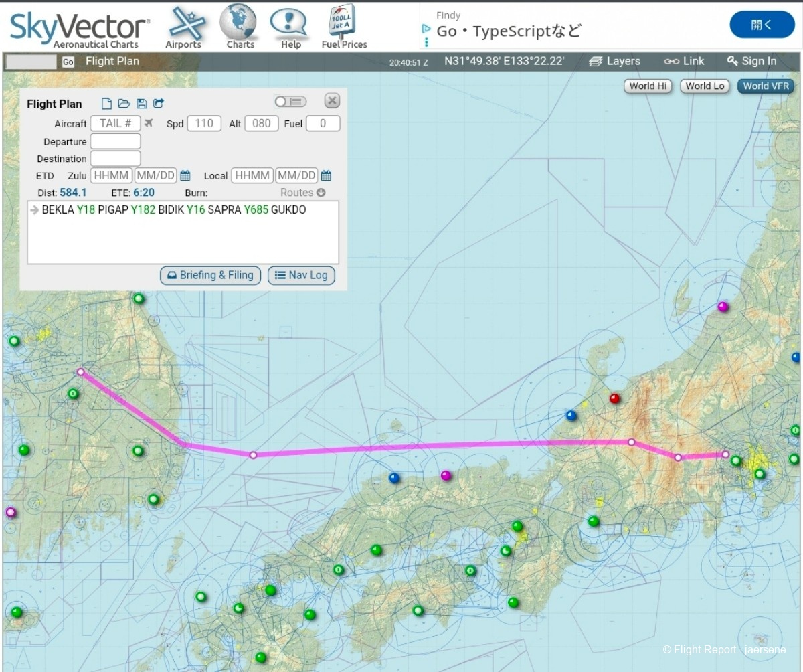The height and width of the screenshot is (672, 803).
Task: Click the aircraft plane icon beside TAIL #
Action: click(x=149, y=124)
